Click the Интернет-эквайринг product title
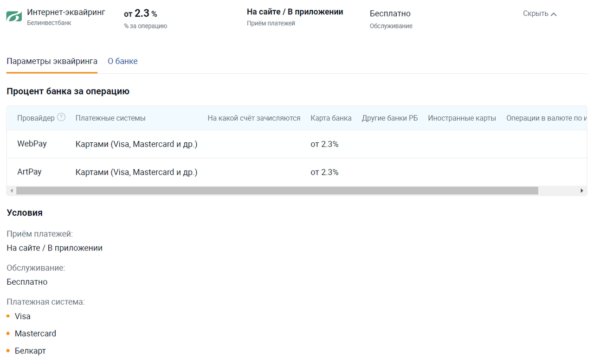Viewport: 594px width, 364px height. pyautogui.click(x=66, y=12)
